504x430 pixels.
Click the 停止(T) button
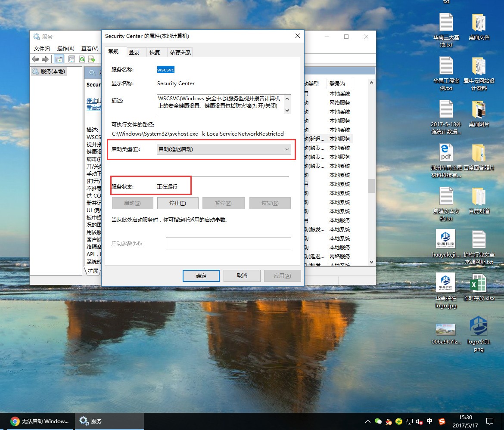click(177, 203)
